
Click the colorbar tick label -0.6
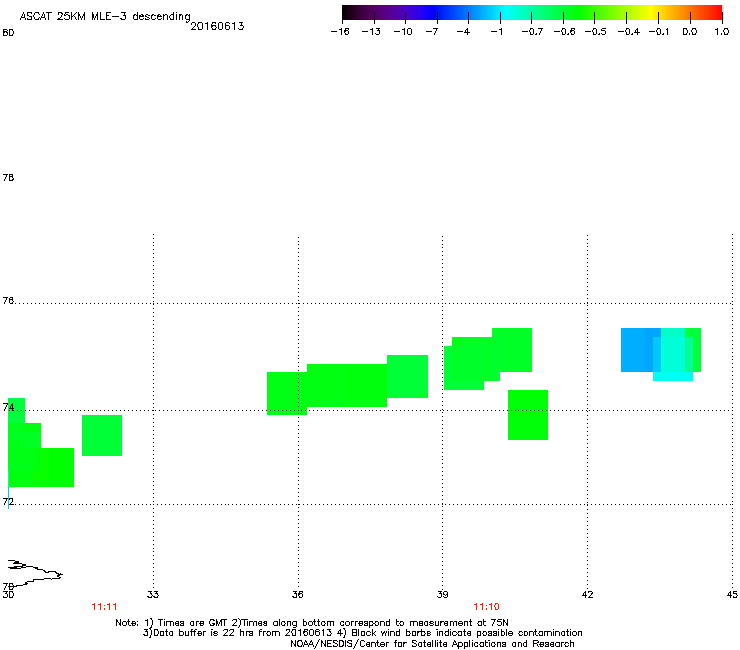[x=564, y=32]
